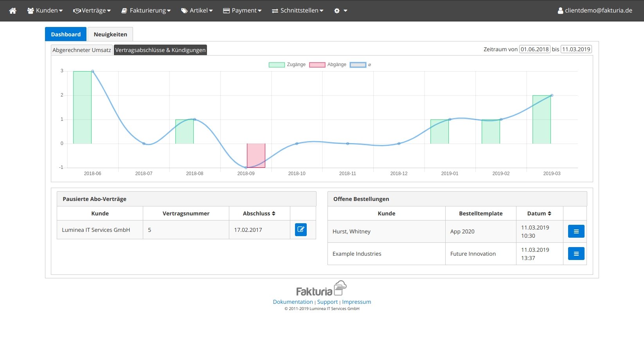644x337 pixels.
Task: Sort paused contracts by Abschluss
Action: [x=259, y=213]
